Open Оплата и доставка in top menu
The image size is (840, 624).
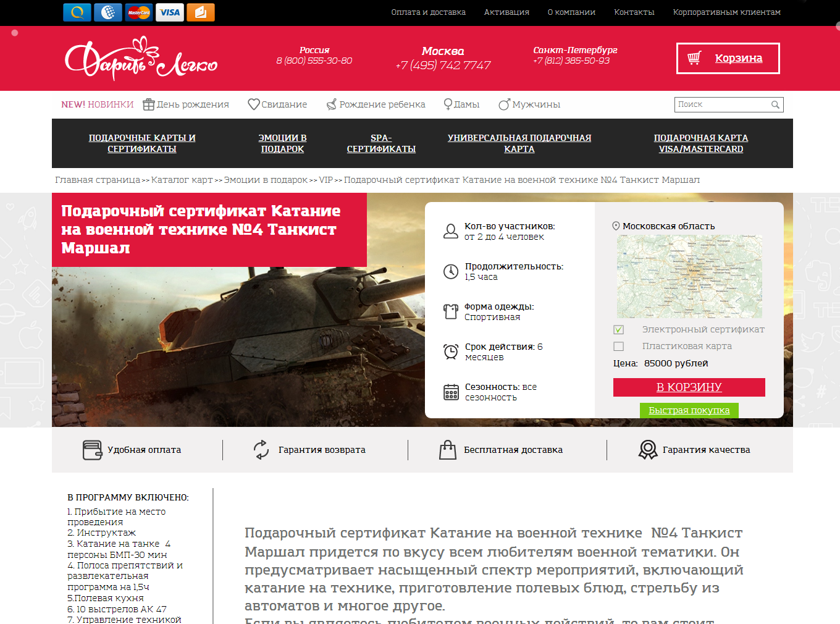click(x=428, y=12)
